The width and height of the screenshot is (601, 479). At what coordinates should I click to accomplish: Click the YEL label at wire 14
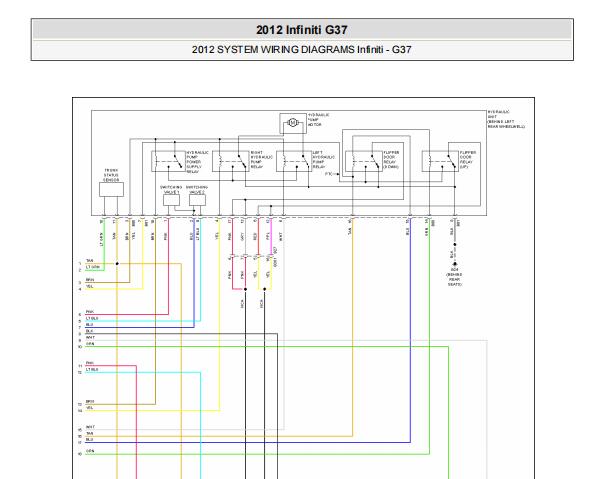tap(89, 408)
